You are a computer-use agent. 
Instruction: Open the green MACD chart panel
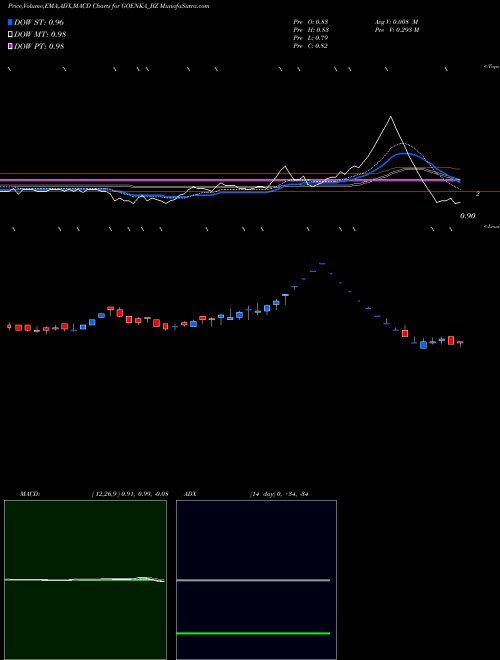pos(85,580)
